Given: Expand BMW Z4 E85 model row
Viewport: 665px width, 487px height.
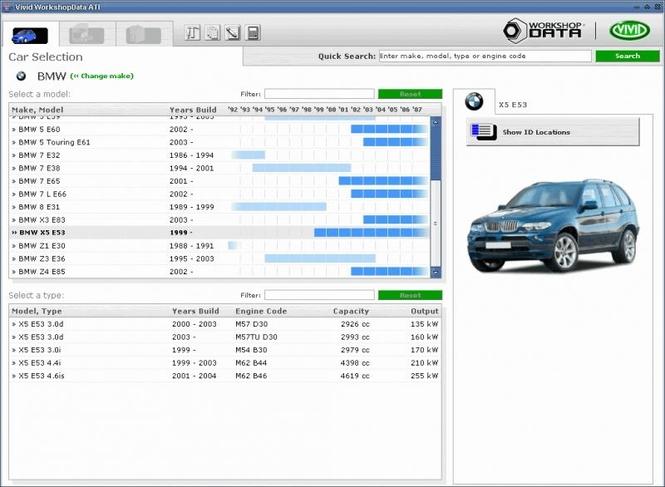Looking at the screenshot, I should pyautogui.click(x=220, y=271).
